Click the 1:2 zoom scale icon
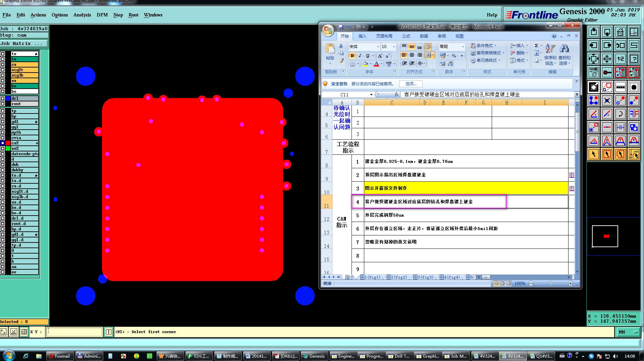Screen dimensions: 644x361 [620, 59]
